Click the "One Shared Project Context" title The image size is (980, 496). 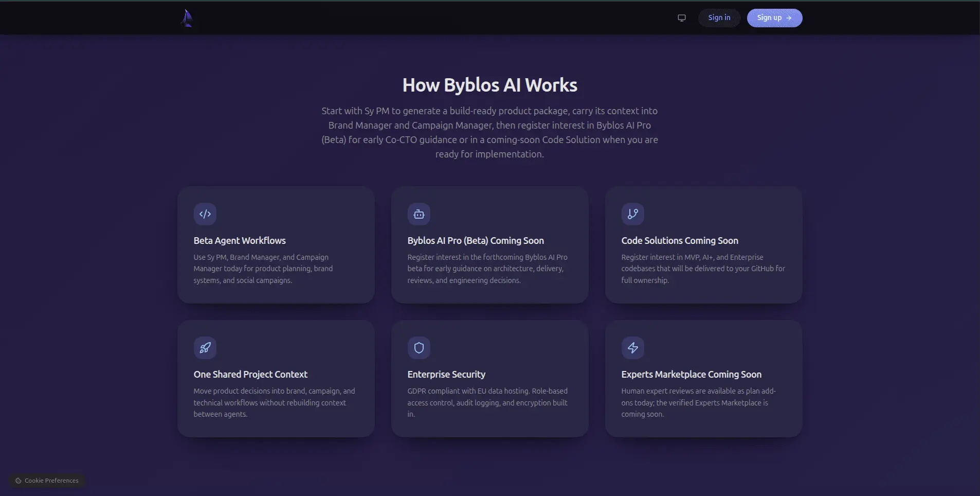250,375
